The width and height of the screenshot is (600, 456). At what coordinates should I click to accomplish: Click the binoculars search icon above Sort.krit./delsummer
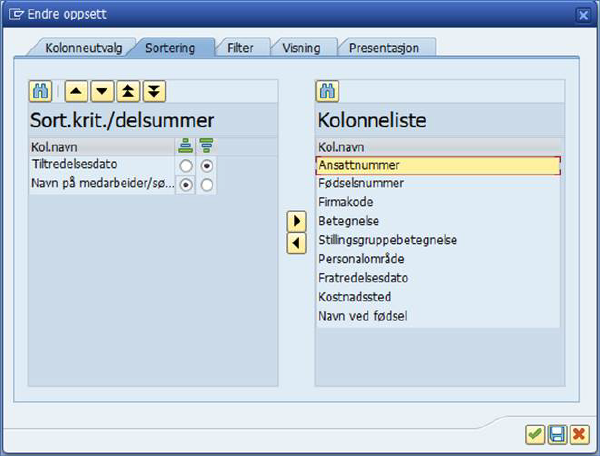pyautogui.click(x=40, y=91)
